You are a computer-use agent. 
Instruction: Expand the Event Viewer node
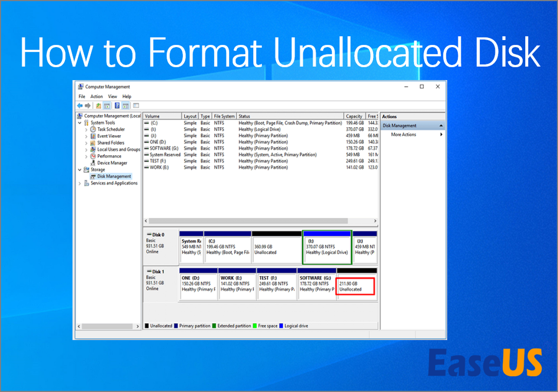point(86,136)
